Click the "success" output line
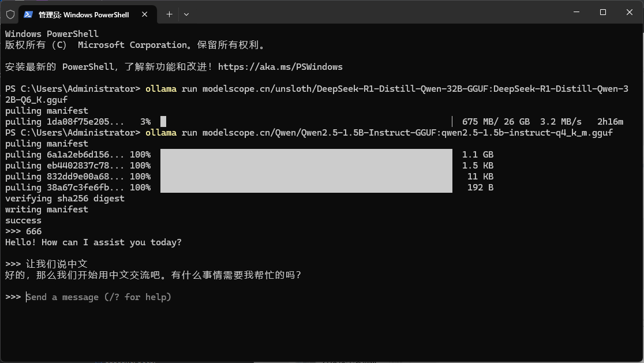 [x=23, y=220]
